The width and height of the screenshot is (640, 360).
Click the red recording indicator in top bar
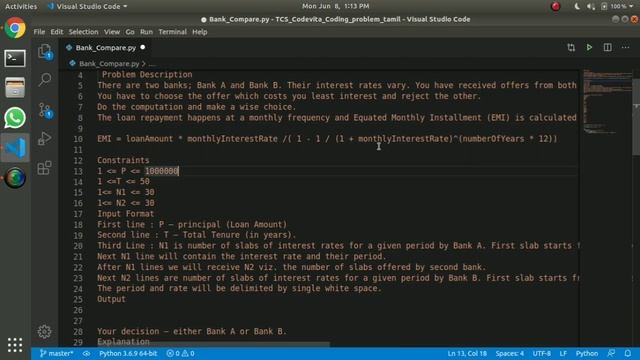(556, 7)
